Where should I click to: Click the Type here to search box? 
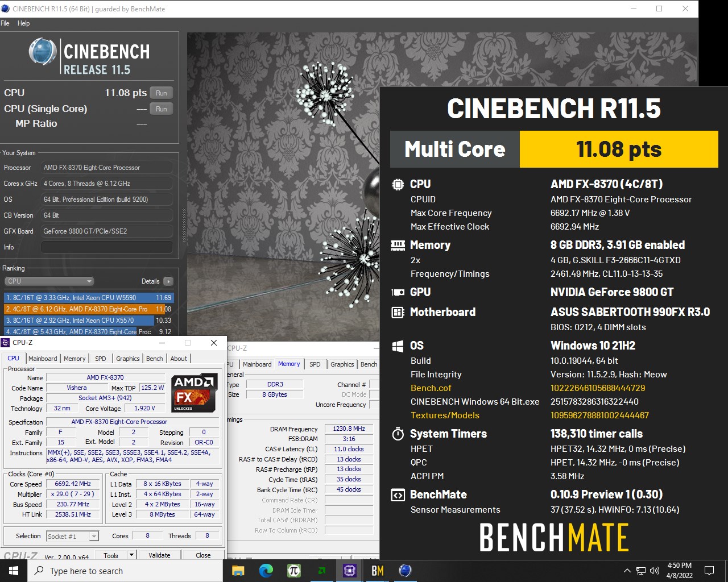point(125,571)
